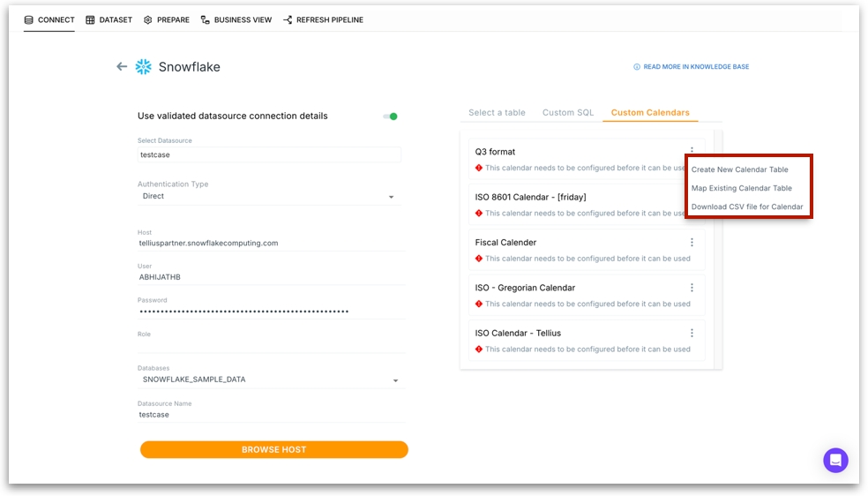Open the chat support bubble
The width and height of the screenshot is (868, 496).
[x=834, y=460]
